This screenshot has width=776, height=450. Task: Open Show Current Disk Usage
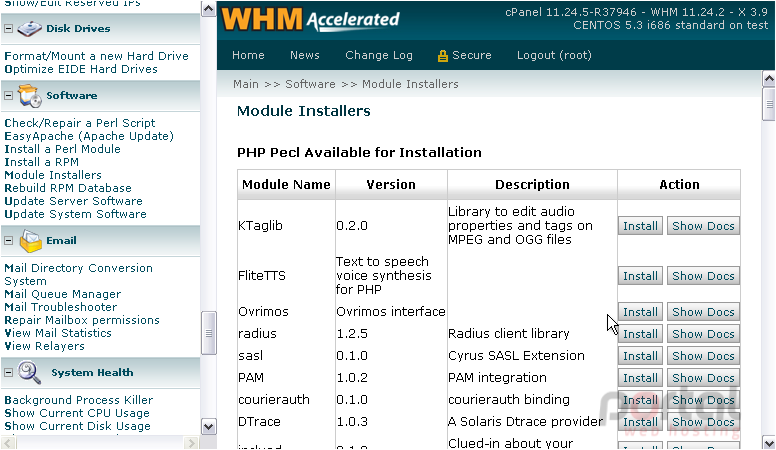(77, 426)
